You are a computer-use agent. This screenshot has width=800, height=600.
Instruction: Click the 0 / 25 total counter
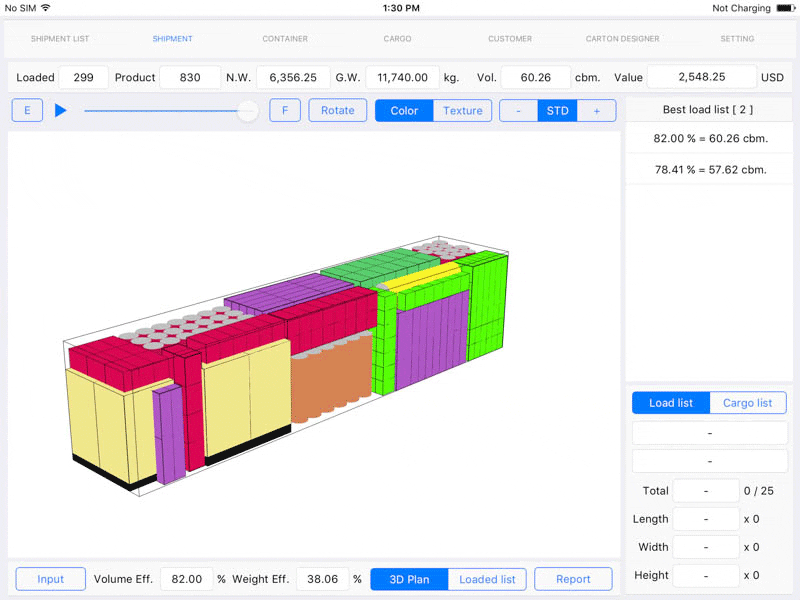tap(758, 491)
